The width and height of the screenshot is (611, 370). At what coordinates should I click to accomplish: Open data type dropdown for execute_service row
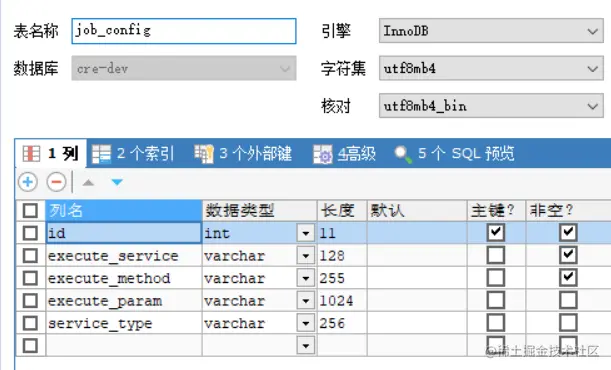306,256
